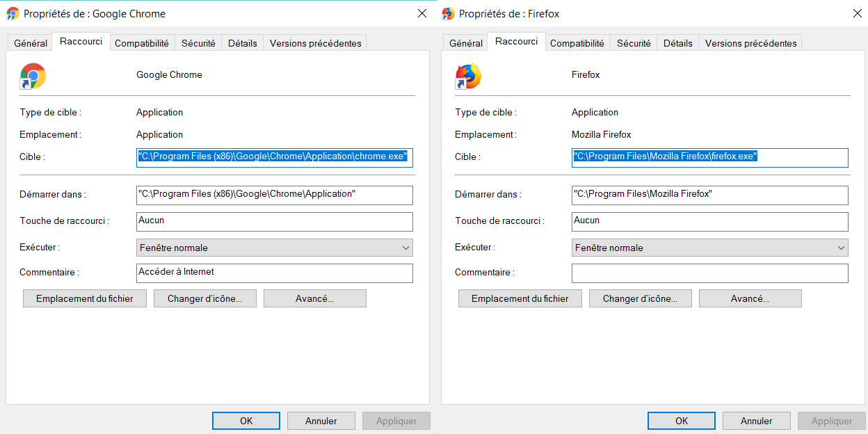Click Chrome icon in Google Chrome title bar

(x=13, y=13)
